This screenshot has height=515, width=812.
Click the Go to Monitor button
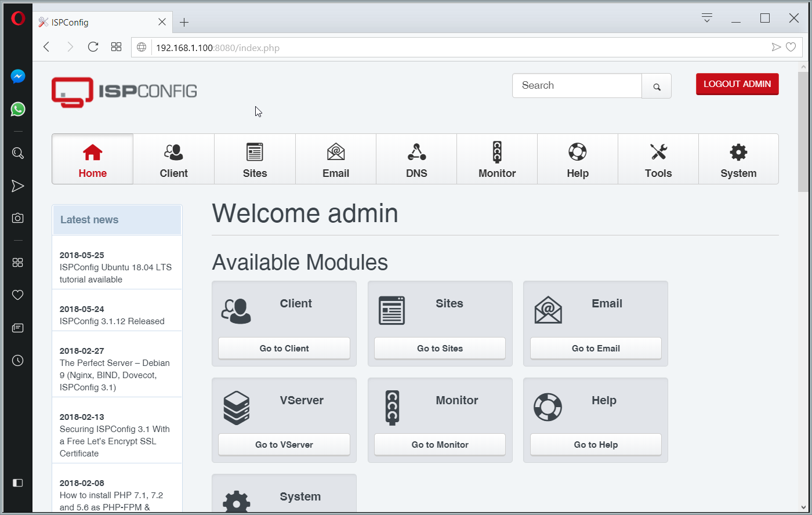coord(440,445)
